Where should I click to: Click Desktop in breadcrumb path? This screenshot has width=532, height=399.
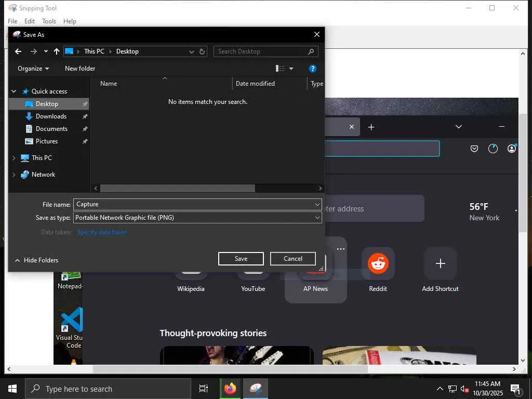point(127,51)
